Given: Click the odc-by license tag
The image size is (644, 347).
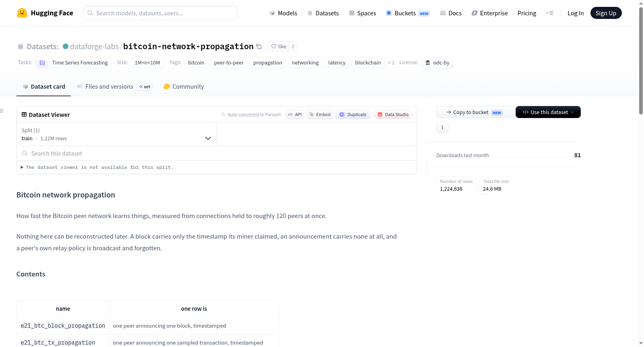Looking at the screenshot, I should (438, 62).
